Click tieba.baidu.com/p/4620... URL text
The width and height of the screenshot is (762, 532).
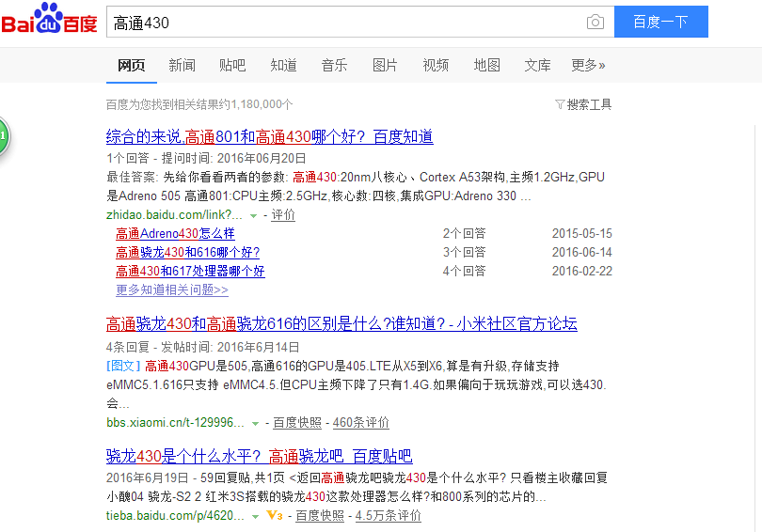(x=175, y=515)
